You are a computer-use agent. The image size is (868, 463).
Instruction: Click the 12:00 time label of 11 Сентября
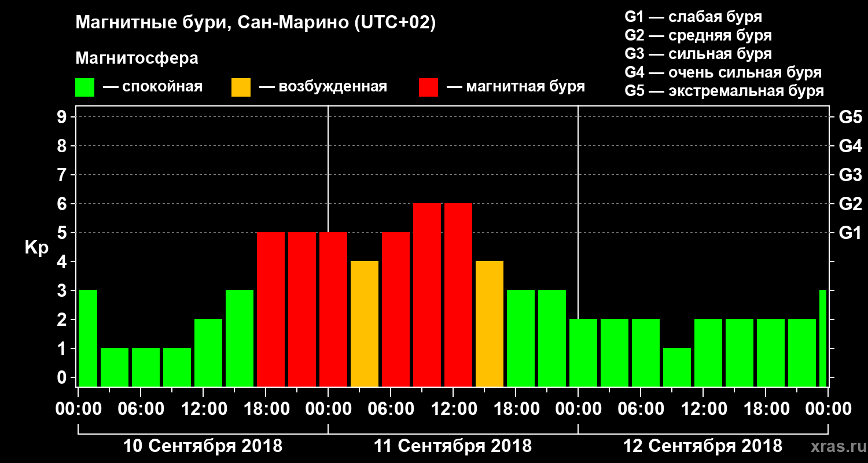453,409
